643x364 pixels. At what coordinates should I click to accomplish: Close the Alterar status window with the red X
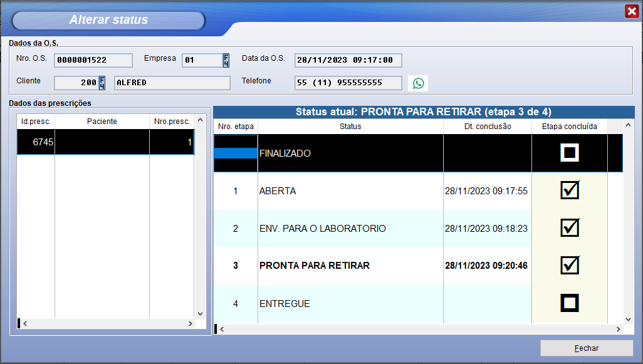[631, 11]
